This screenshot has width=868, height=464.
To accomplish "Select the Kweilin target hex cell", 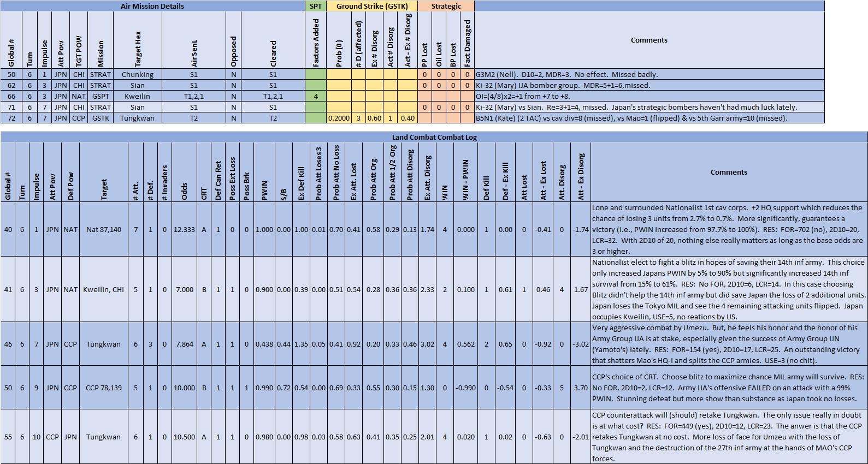I will [x=138, y=96].
